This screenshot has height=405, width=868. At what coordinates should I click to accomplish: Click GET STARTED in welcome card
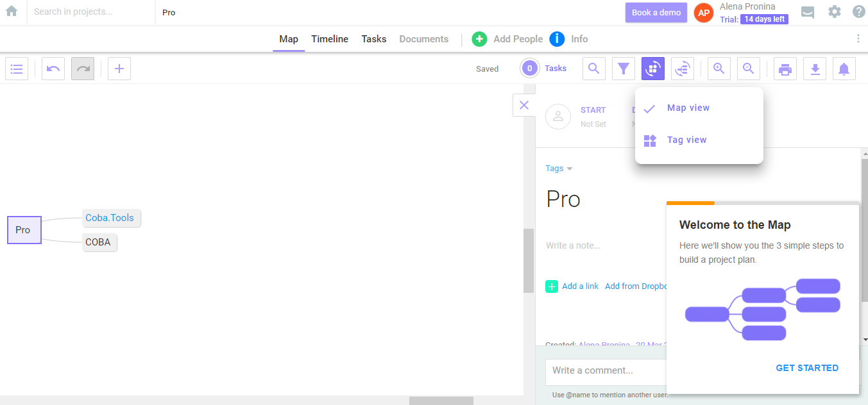point(807,368)
